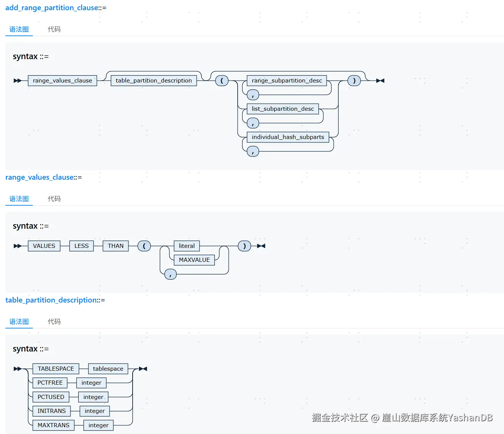This screenshot has width=504, height=434.
Task: Click the LESS keyword box
Action: tap(81, 246)
